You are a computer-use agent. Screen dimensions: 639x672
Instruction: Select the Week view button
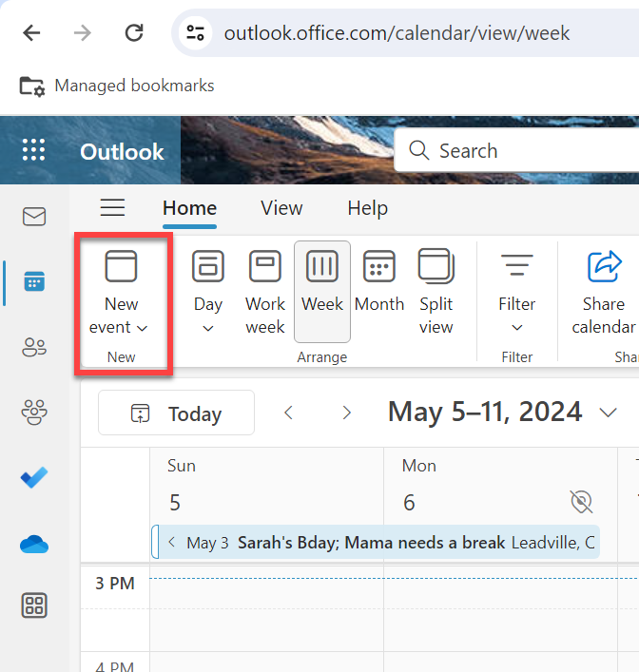click(322, 292)
